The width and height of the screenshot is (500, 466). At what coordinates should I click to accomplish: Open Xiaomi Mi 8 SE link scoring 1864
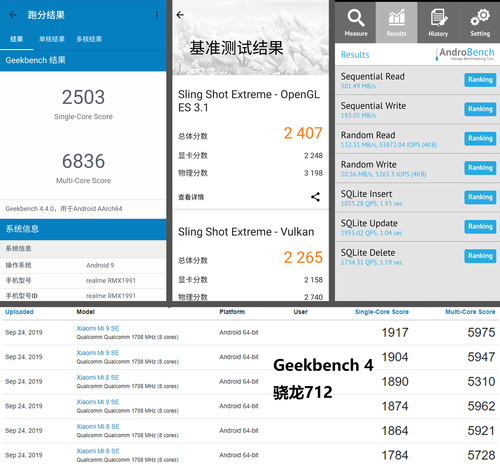(x=98, y=426)
